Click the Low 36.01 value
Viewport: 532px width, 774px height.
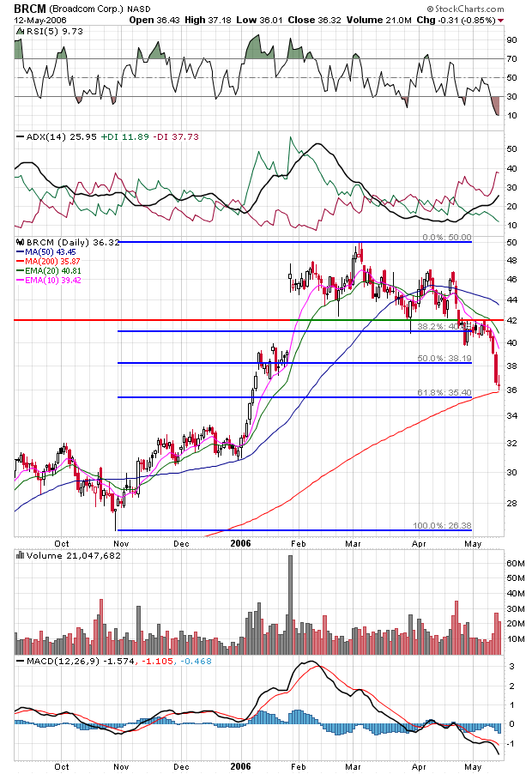259,21
